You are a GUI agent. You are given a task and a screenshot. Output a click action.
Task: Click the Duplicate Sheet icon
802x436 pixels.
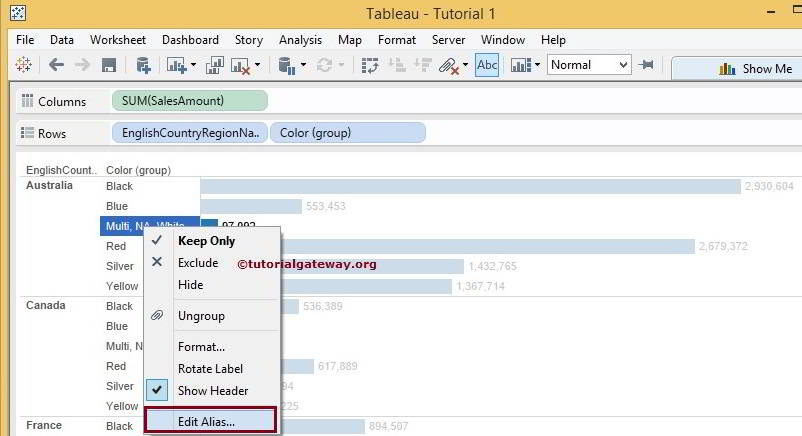tap(215, 65)
